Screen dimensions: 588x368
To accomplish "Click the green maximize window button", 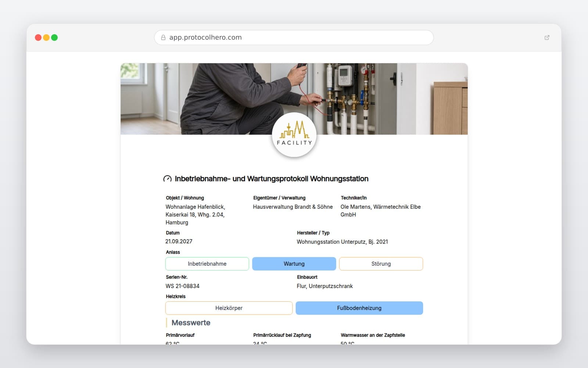I will tap(54, 38).
